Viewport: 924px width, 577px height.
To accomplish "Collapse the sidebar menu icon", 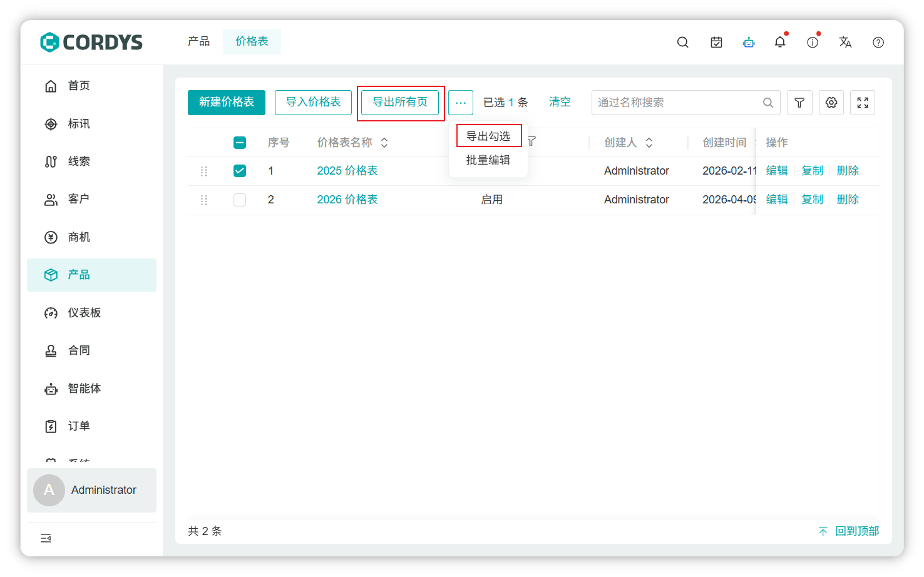I will 46,538.
